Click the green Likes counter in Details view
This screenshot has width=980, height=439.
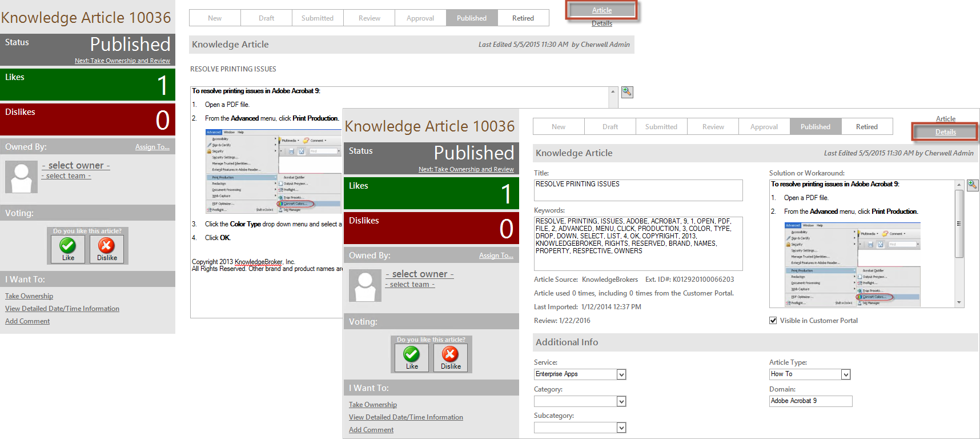pyautogui.click(x=431, y=193)
